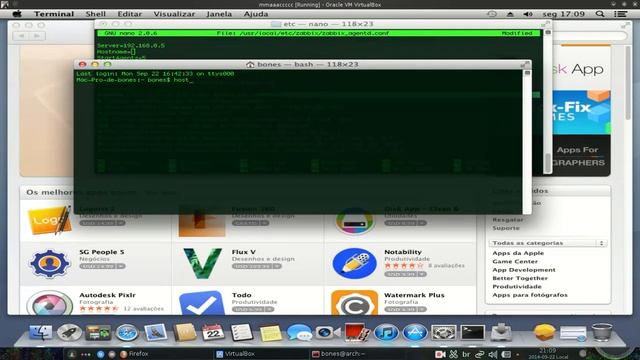Click eject icon in Mac menu bar
Image resolution: width=640 pixels, height=360 pixels.
[510, 14]
